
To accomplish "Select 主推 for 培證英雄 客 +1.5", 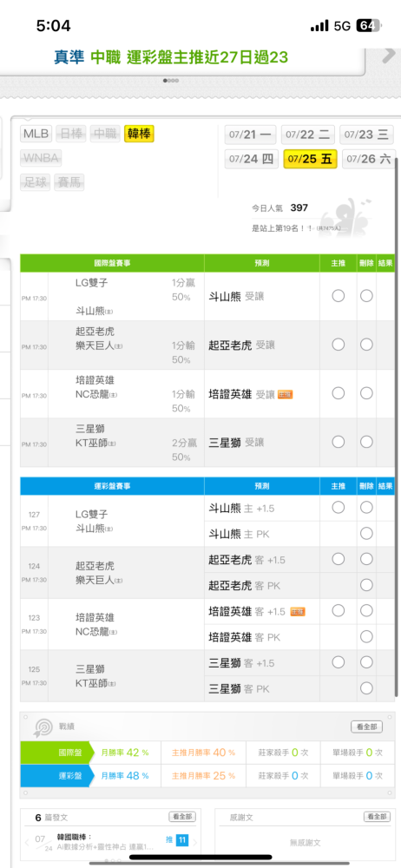I will coord(339,610).
